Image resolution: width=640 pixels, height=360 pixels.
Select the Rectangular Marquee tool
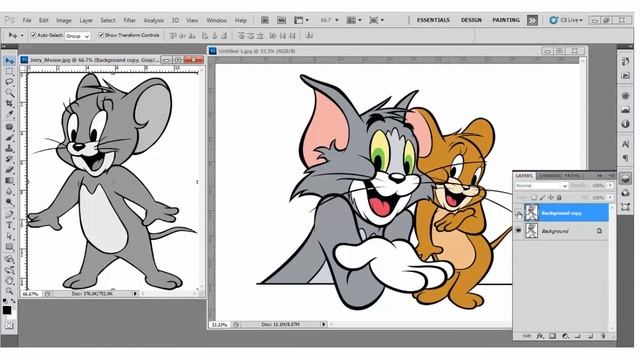tap(9, 71)
